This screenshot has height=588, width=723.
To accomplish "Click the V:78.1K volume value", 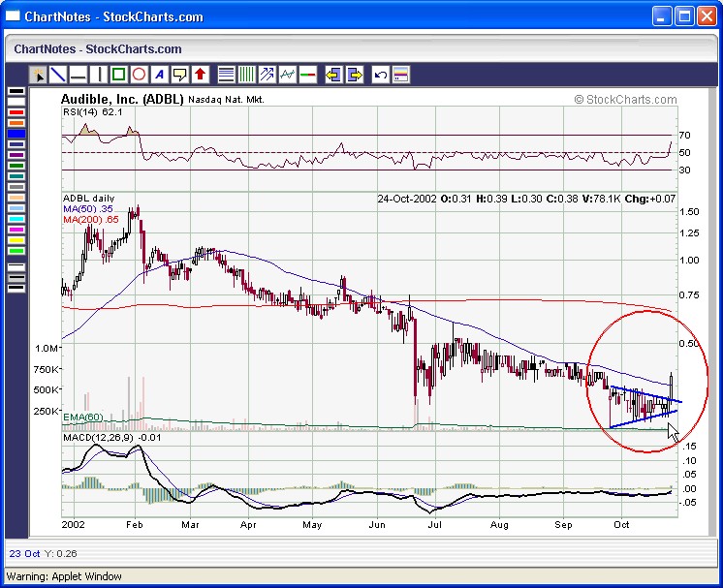I will click(x=601, y=199).
